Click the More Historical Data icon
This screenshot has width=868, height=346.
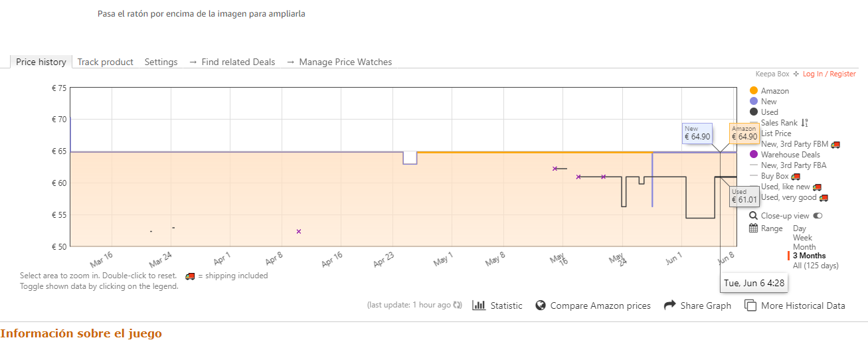click(x=750, y=305)
